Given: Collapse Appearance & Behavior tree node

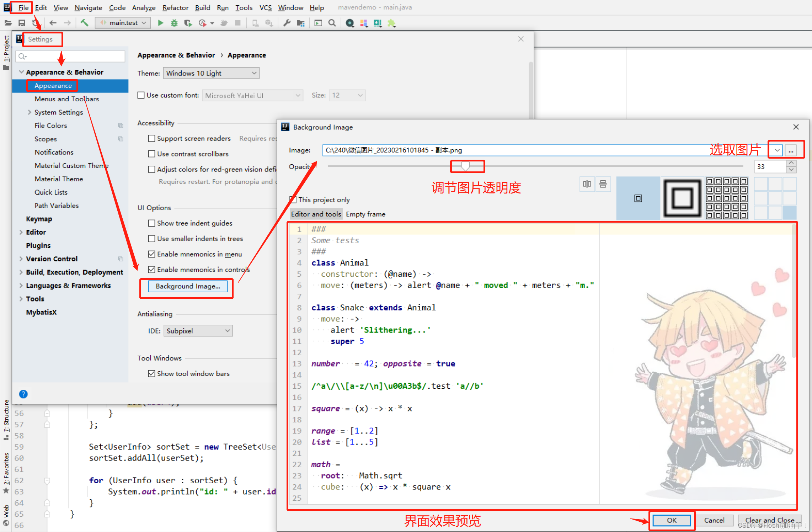Looking at the screenshot, I should (x=22, y=72).
